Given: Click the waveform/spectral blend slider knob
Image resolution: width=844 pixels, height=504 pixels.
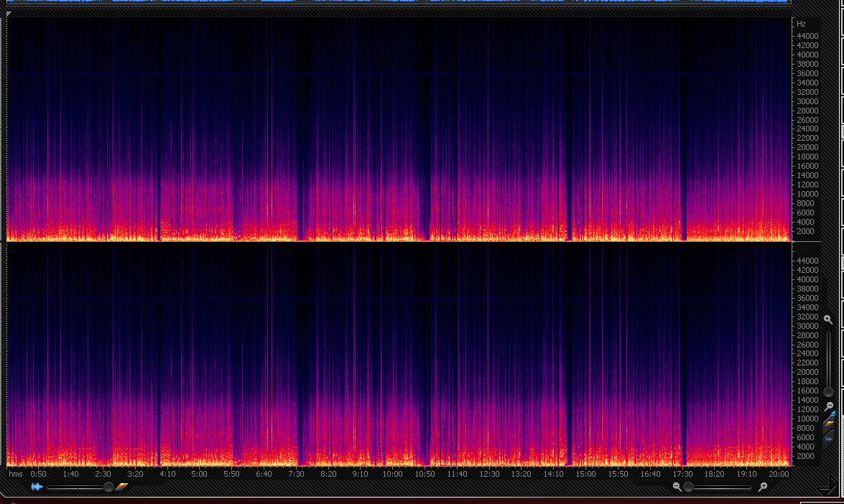Looking at the screenshot, I should point(108,487).
